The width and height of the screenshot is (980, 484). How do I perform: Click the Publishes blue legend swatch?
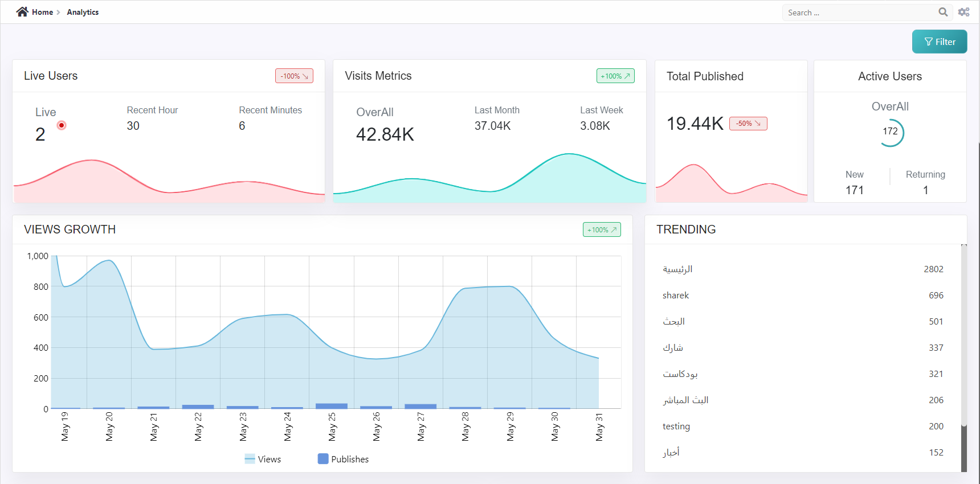(x=323, y=459)
